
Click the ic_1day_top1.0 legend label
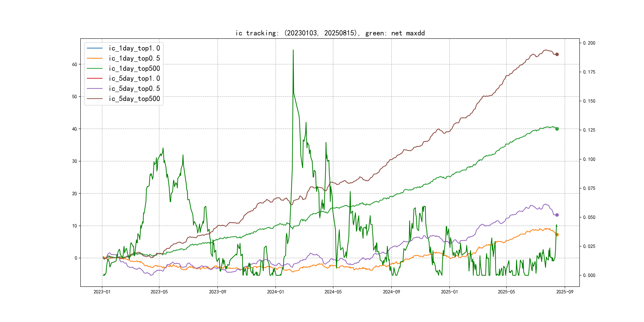[134, 48]
